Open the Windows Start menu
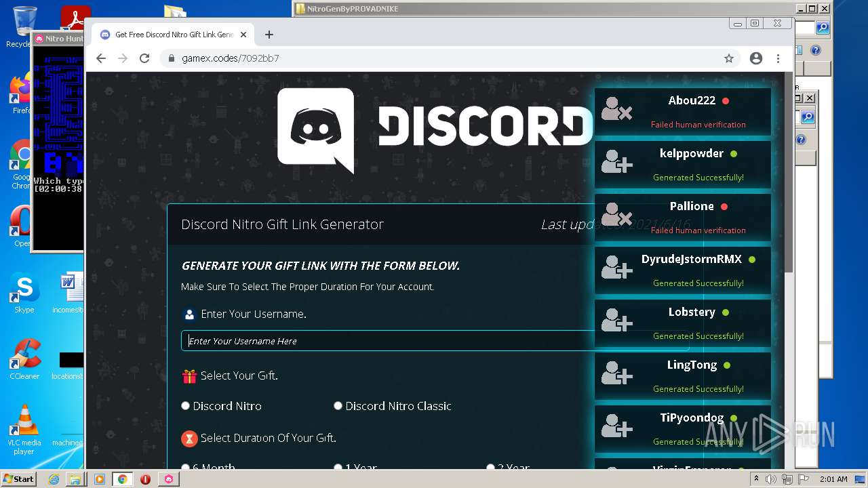This screenshot has height=488, width=868. [18, 479]
